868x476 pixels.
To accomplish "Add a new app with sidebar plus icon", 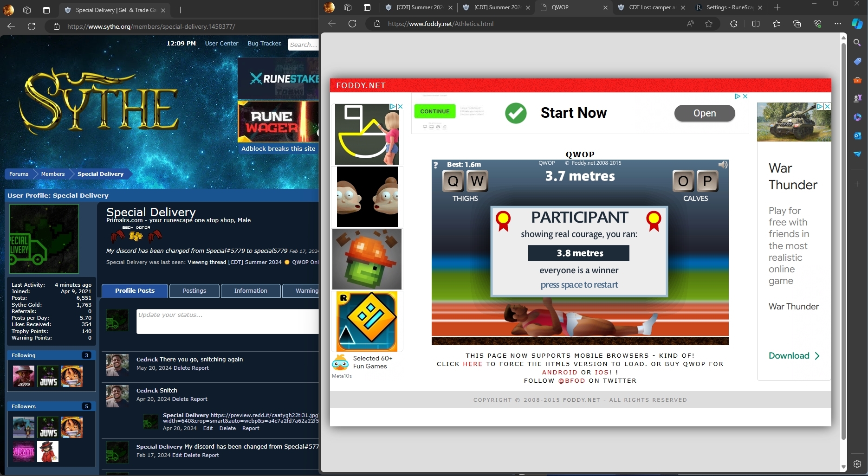I will click(x=857, y=184).
